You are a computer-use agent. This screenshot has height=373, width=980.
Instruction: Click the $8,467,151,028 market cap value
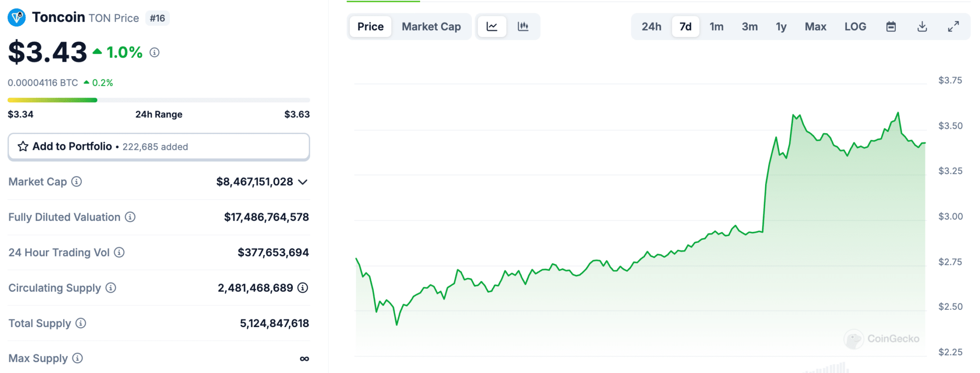[255, 182]
